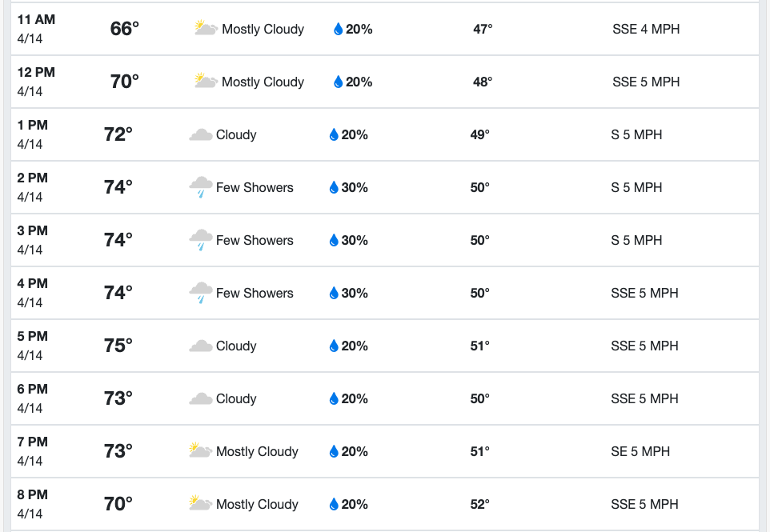Click the 75° temperature reading
The height and width of the screenshot is (532, 770).
(118, 346)
